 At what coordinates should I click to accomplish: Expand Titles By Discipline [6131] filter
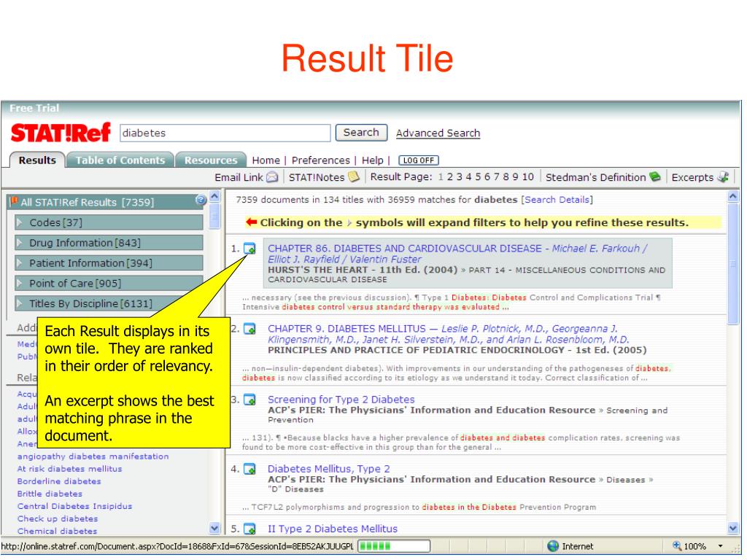[20, 303]
